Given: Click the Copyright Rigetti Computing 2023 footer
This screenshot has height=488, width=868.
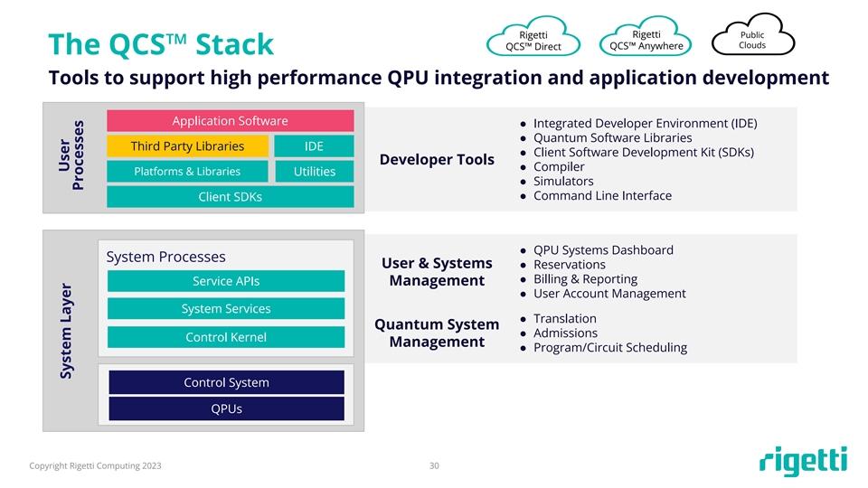Looking at the screenshot, I should (x=95, y=466).
